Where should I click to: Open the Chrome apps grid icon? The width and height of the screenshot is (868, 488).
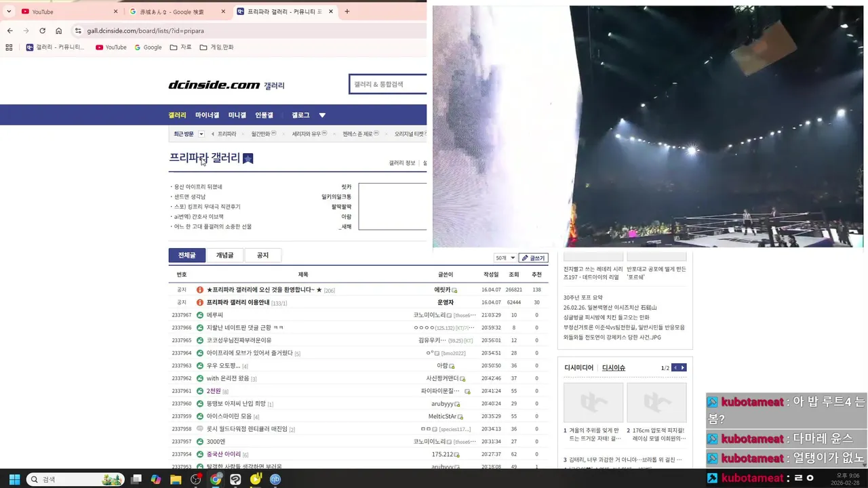click(9, 47)
